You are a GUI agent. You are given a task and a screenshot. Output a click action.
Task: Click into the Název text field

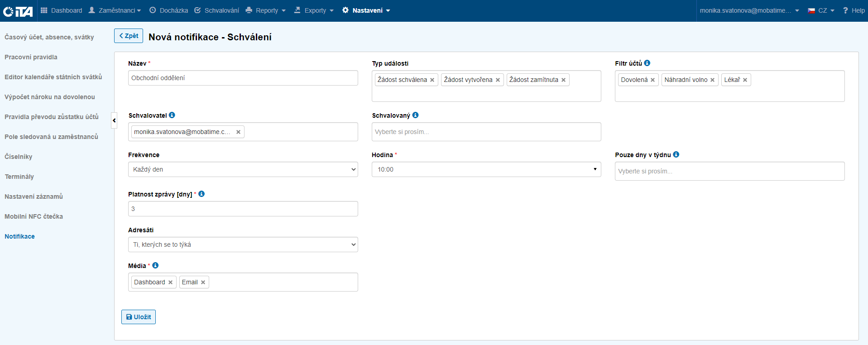(243, 78)
